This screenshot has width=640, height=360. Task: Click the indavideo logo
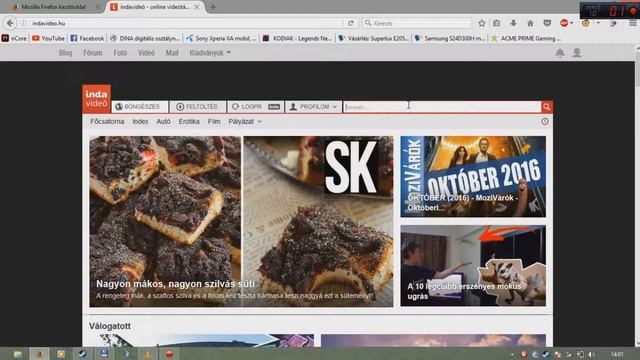pos(96,99)
